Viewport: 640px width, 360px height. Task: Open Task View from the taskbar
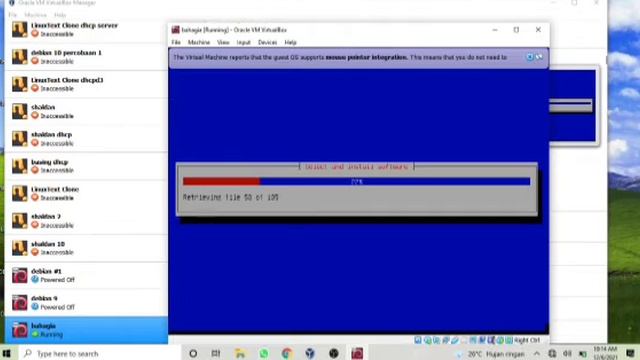(x=216, y=353)
